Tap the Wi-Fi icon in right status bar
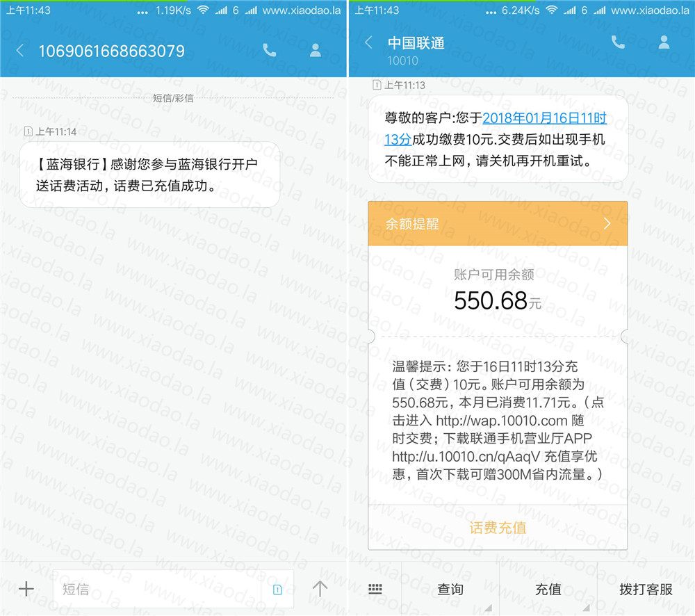Viewport: 695px width, 616px height. pyautogui.click(x=552, y=10)
